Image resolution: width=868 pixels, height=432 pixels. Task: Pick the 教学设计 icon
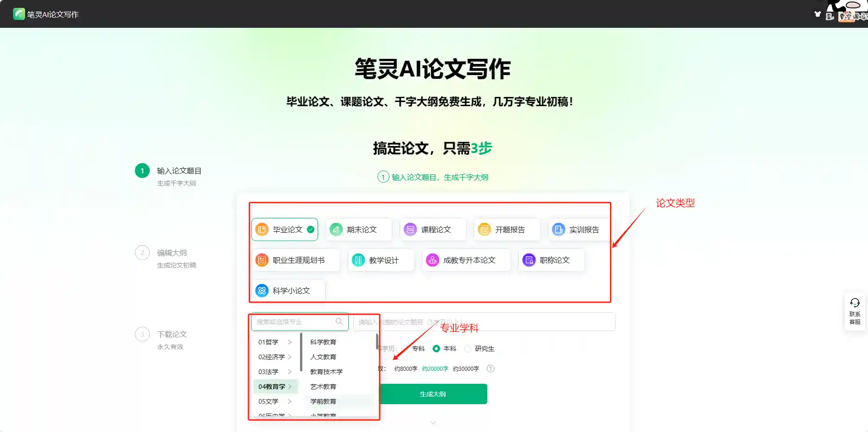(358, 260)
